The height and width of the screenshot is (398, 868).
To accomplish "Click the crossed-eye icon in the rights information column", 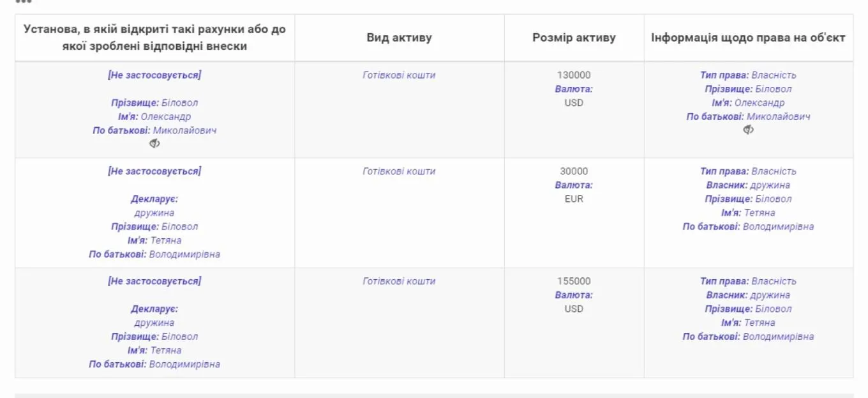I will pyautogui.click(x=749, y=130).
